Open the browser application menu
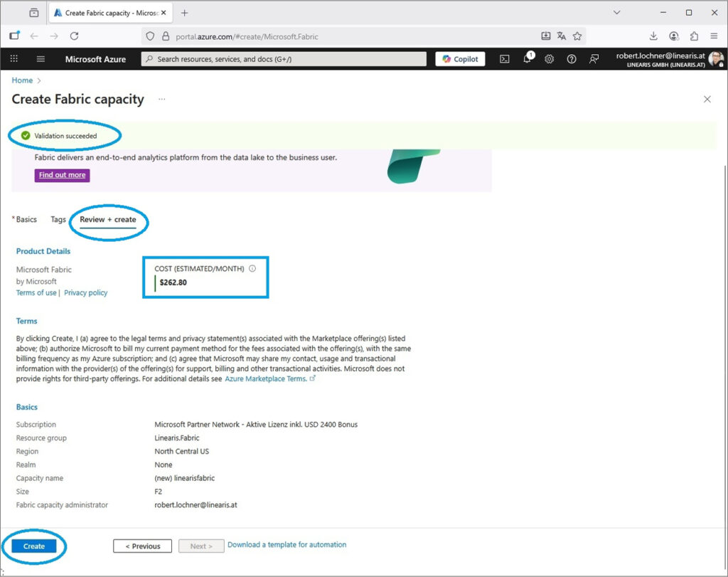728x577 pixels. coord(714,36)
